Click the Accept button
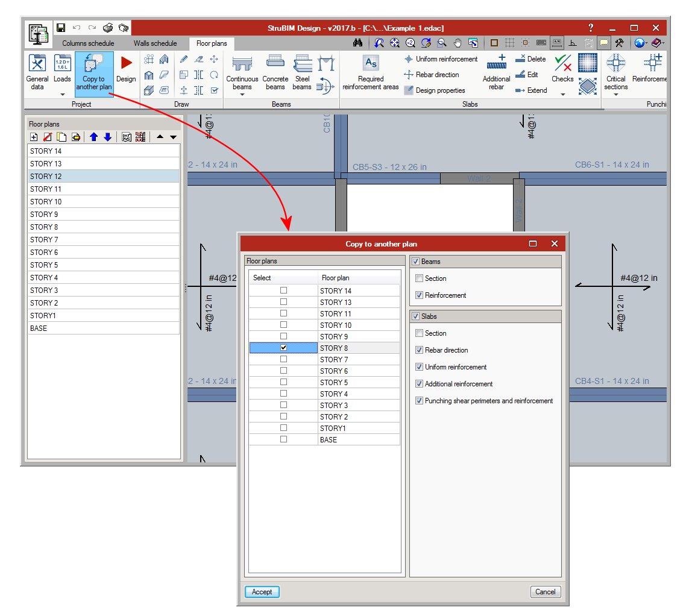Viewport: 689px width, 616px height. (262, 592)
